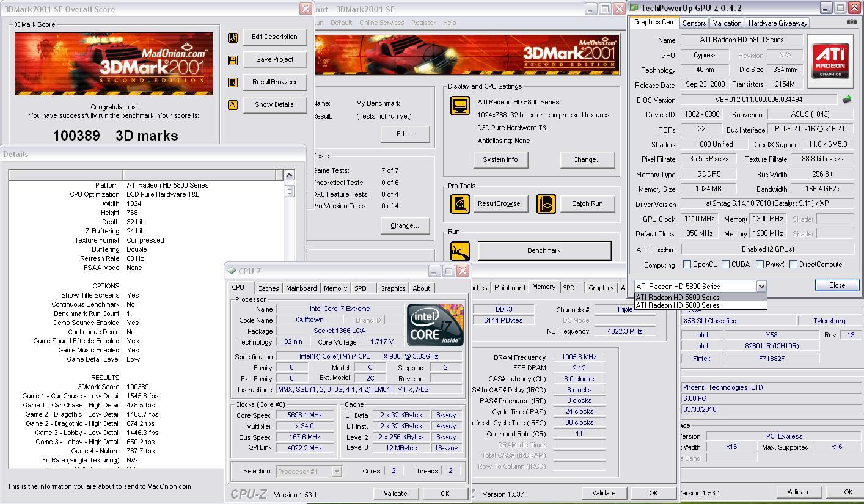
Task: Open Caches tab in front CPU-Z
Action: coord(268,288)
